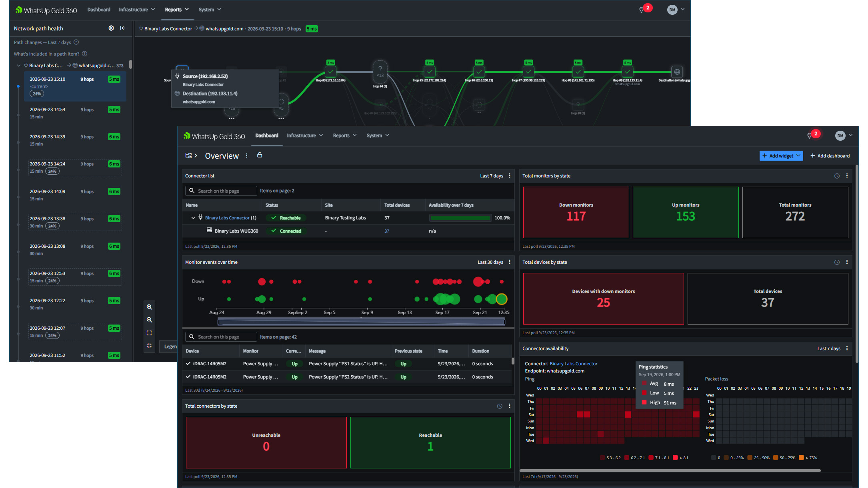868x488 pixels.
Task: Collapse Binary Labs path tree item in sidebar
Action: click(18, 65)
